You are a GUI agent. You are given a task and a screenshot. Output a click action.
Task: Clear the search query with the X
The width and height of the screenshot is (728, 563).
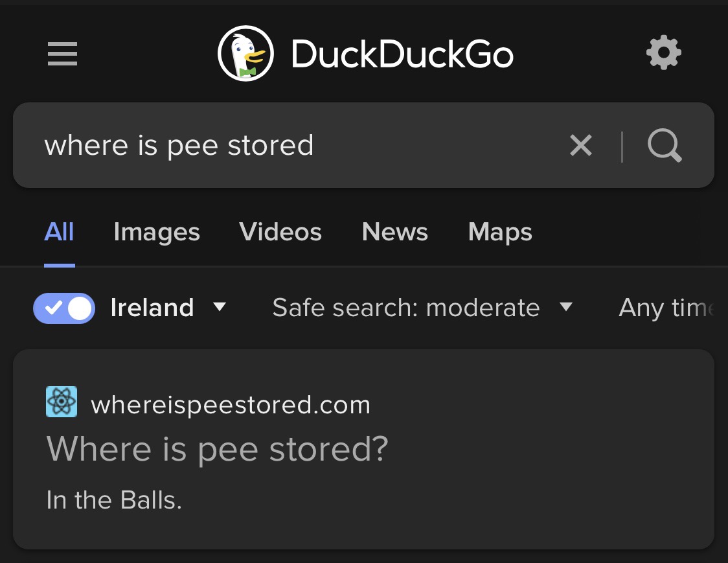click(x=581, y=146)
